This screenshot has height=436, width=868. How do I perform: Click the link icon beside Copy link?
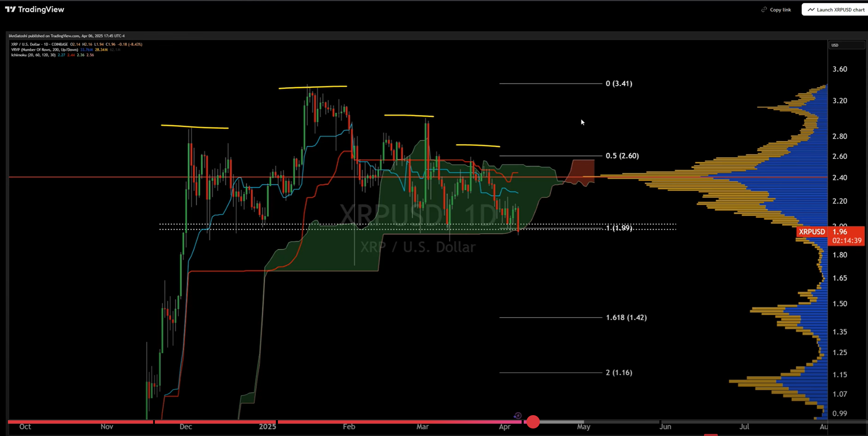(x=764, y=9)
